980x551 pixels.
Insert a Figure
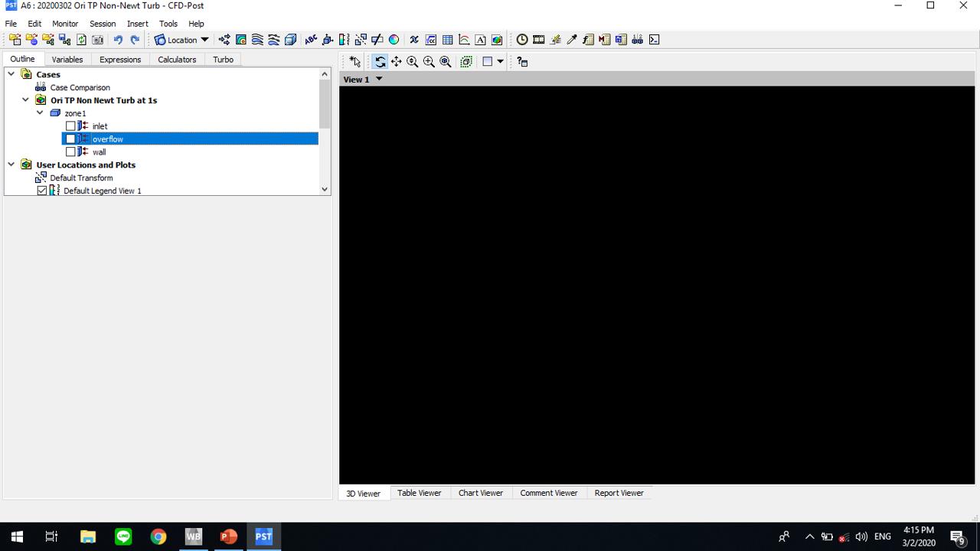pyautogui.click(x=498, y=40)
